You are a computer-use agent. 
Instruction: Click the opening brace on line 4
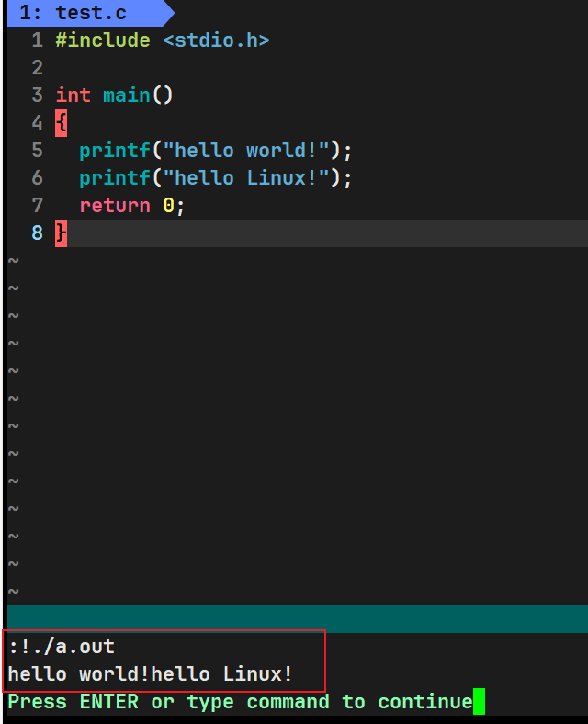tap(61, 123)
